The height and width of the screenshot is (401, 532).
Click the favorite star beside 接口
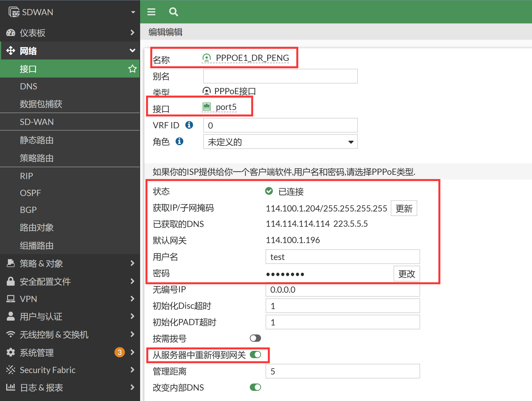[132, 69]
